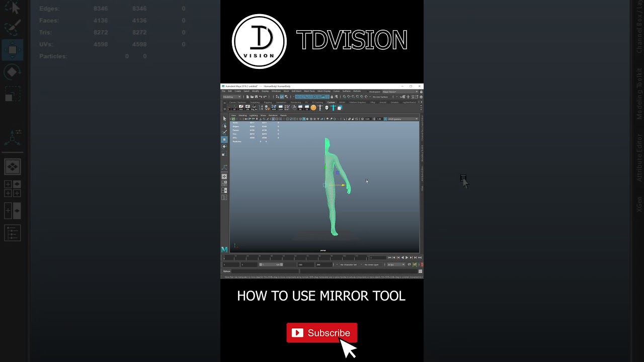Image resolution: width=644 pixels, height=362 pixels.
Task: Select the active Move tool in toolbox
Action: click(224, 139)
